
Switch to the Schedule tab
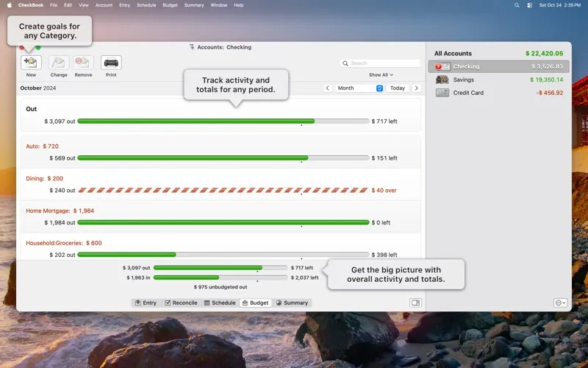coord(220,302)
